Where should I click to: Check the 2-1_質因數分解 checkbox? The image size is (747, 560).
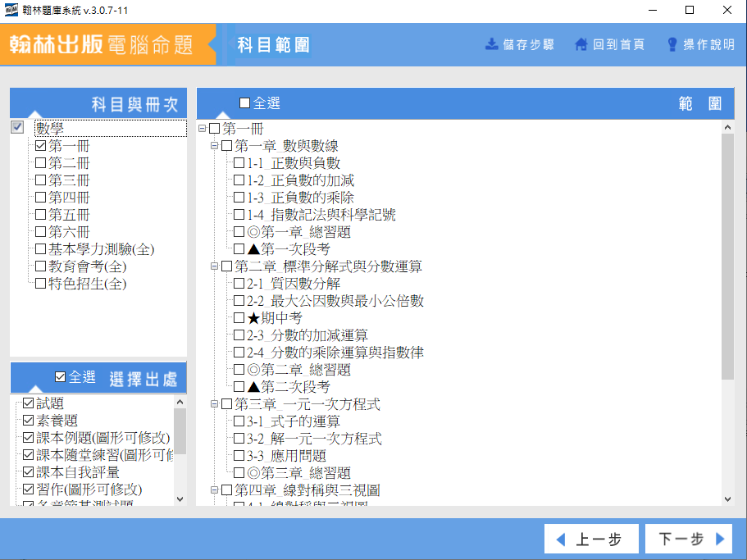point(239,284)
